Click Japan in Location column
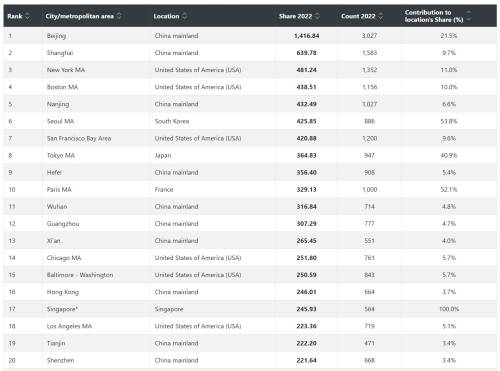Screen dimensions: 500x371 (163, 155)
